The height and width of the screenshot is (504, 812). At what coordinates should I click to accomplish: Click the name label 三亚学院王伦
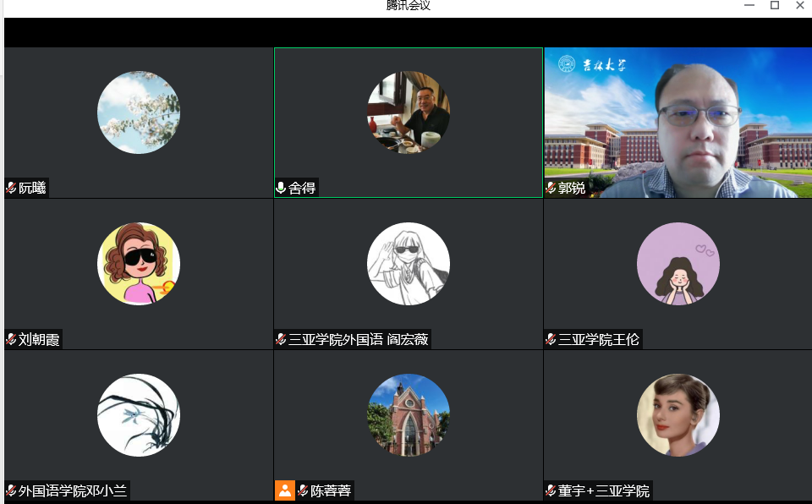click(x=599, y=339)
